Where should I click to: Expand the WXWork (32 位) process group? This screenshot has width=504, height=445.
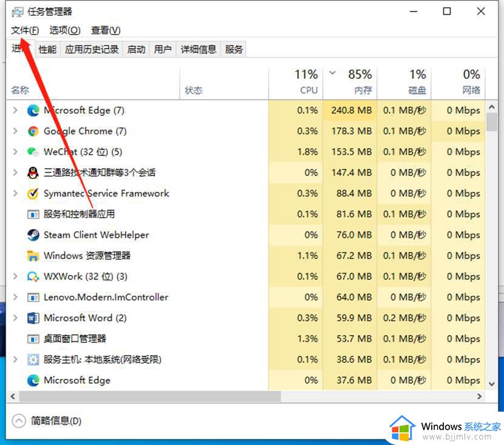coord(15,276)
